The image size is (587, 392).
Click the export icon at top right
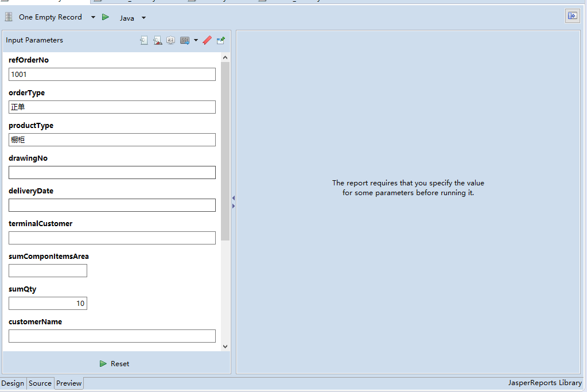click(573, 15)
